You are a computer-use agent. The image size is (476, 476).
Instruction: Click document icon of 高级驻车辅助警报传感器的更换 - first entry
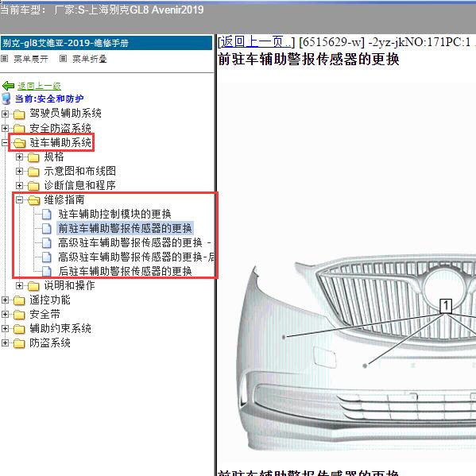(46, 242)
